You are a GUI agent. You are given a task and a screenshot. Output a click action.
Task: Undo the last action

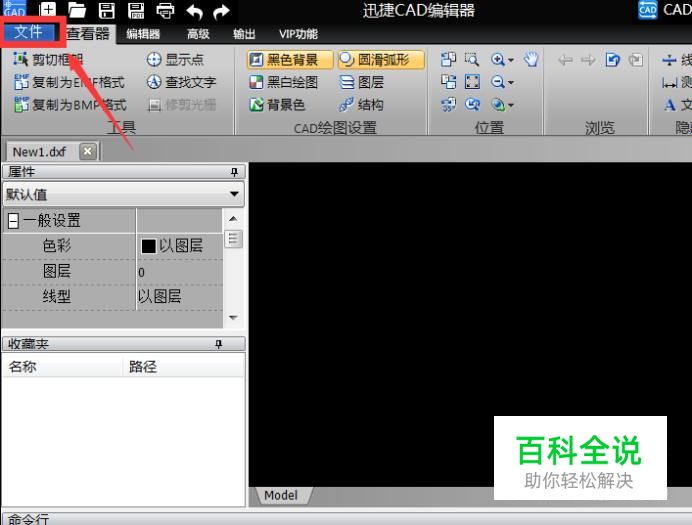(x=194, y=11)
